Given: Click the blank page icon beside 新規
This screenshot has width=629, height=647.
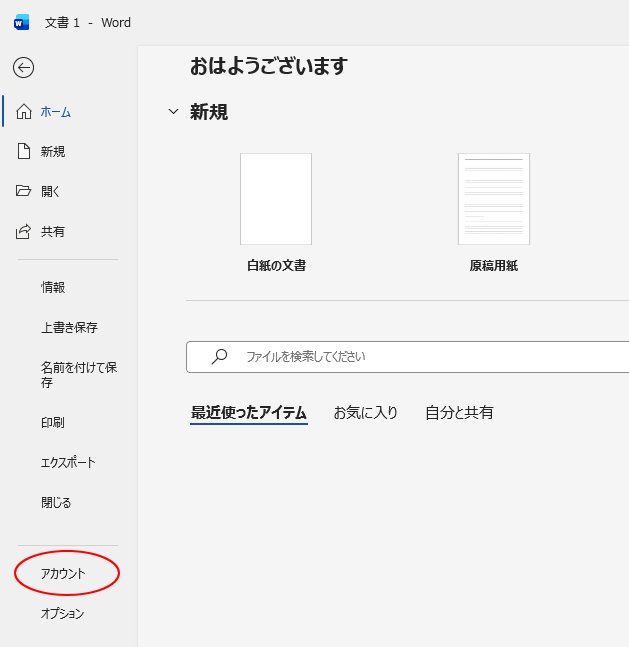Looking at the screenshot, I should (x=24, y=151).
